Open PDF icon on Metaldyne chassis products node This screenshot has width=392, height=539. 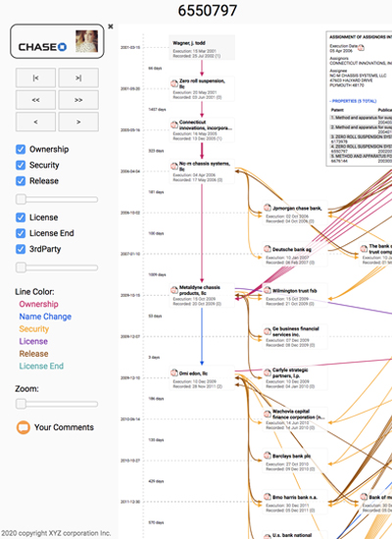pyautogui.click(x=174, y=290)
